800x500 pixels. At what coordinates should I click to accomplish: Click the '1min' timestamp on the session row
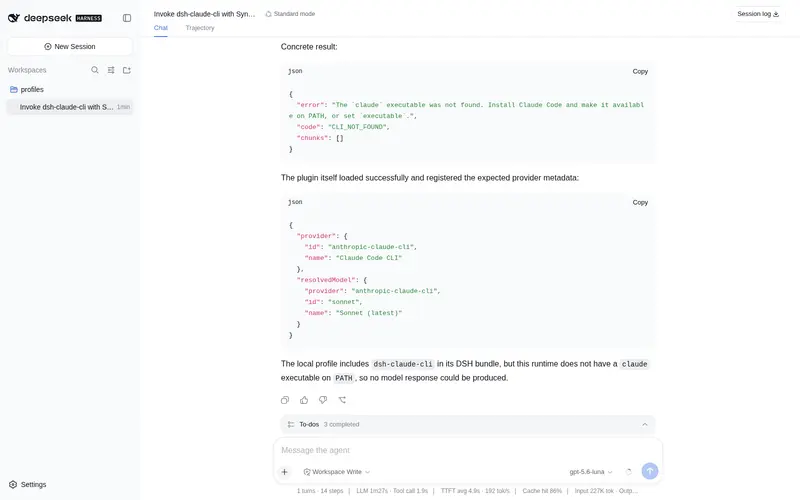(123, 107)
